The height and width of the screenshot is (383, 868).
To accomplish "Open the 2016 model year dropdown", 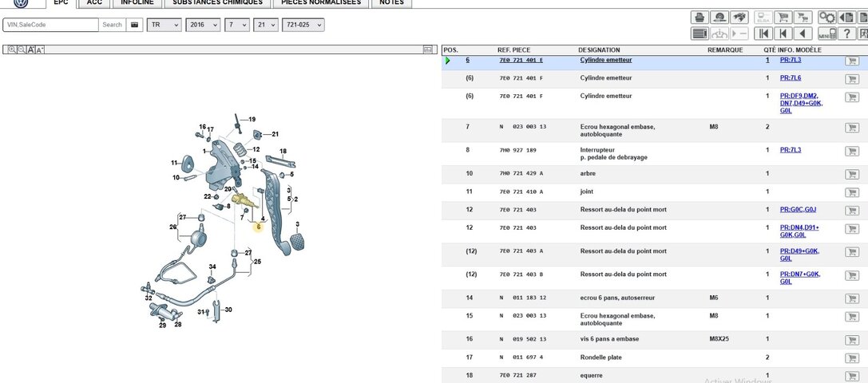I will point(203,25).
